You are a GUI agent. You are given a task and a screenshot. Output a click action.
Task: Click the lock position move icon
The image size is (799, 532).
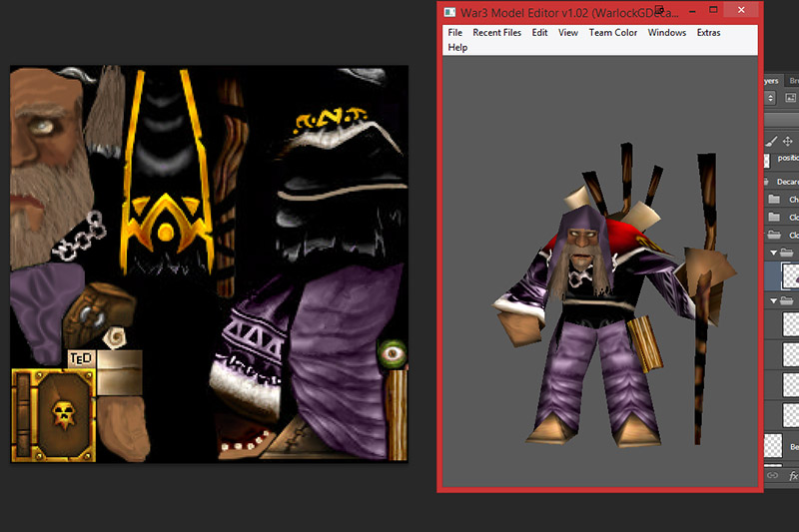pyautogui.click(x=788, y=141)
